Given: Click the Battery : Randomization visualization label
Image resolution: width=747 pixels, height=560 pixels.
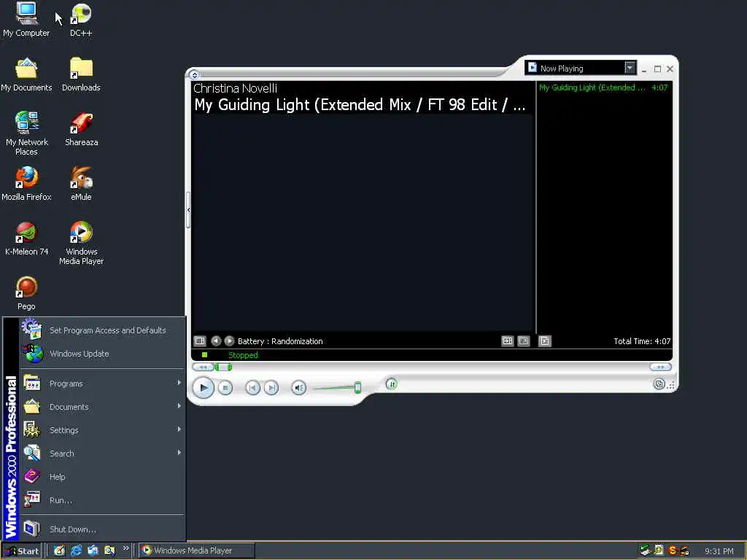Looking at the screenshot, I should pos(280,341).
